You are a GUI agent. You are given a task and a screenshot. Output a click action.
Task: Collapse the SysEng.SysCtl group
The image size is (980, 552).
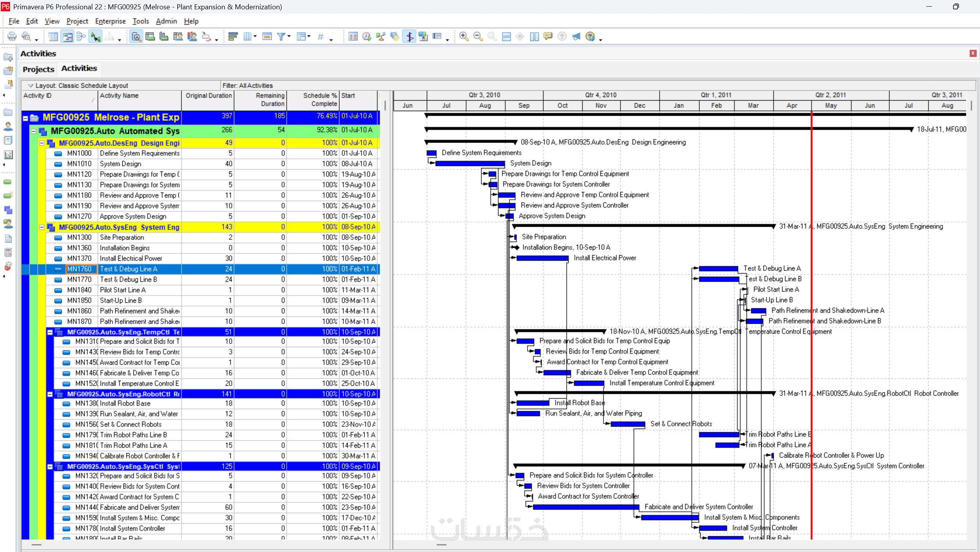coord(50,467)
